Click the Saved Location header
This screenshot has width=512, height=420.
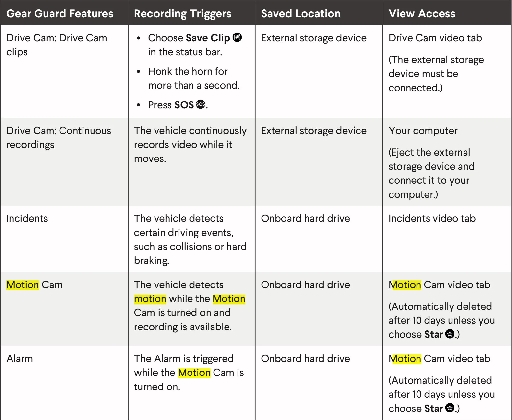pos(301,13)
